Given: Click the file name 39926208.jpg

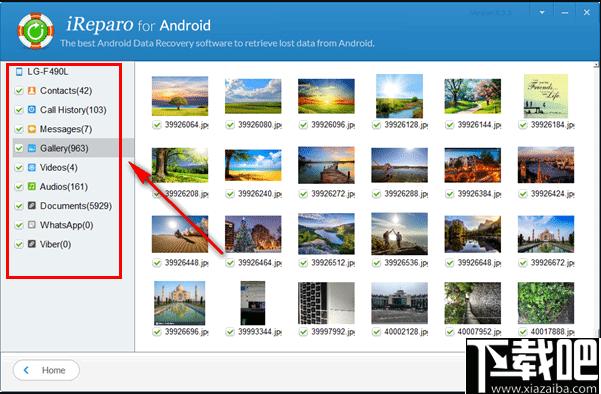Looking at the screenshot, I should tap(186, 194).
